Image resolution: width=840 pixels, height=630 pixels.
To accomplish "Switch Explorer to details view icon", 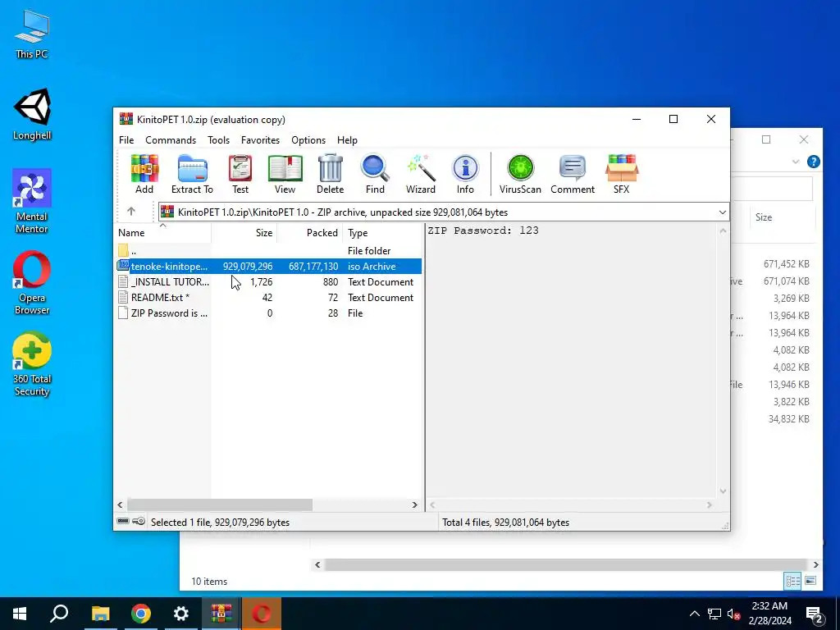I will pos(793,581).
